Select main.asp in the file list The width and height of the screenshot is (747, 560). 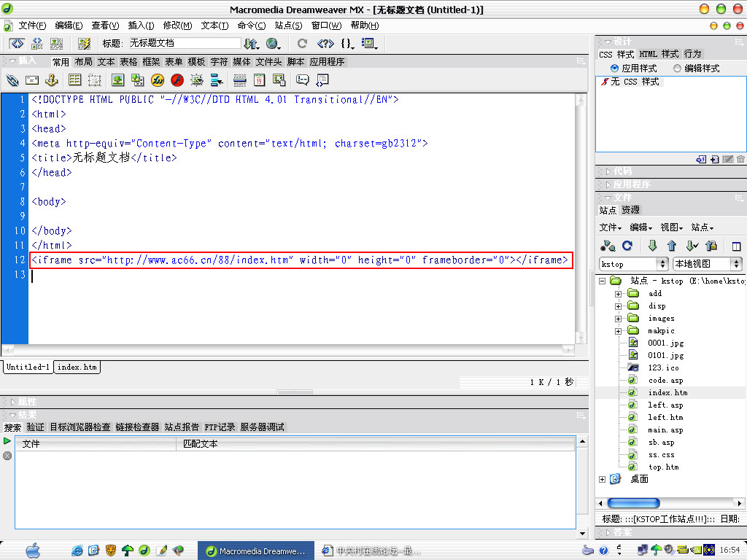pyautogui.click(x=665, y=430)
